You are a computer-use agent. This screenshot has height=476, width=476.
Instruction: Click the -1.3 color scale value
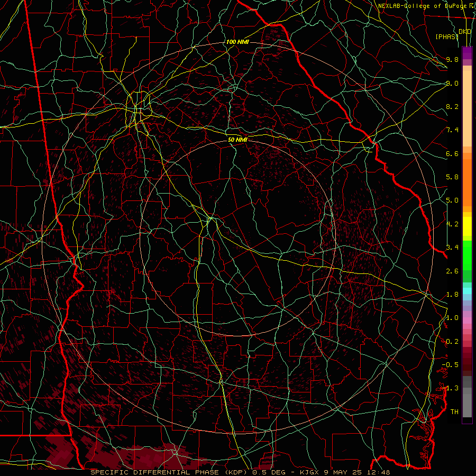(450, 388)
